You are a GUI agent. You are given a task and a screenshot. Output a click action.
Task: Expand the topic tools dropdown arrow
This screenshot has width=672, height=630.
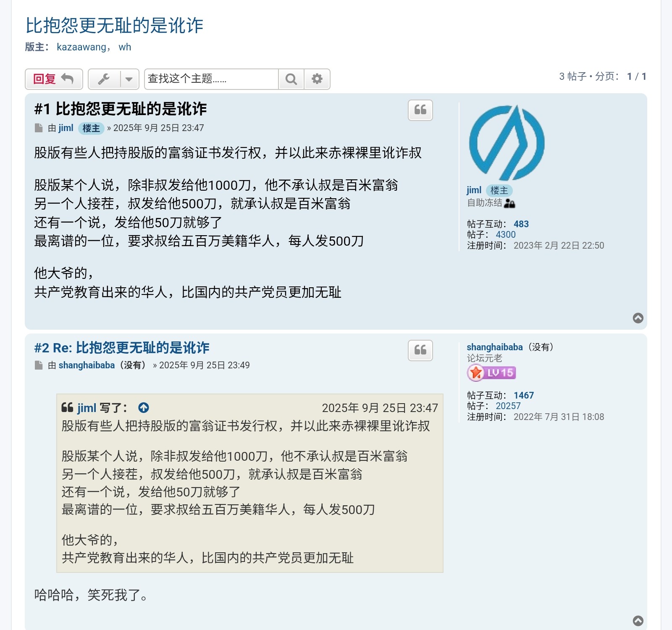(x=129, y=79)
